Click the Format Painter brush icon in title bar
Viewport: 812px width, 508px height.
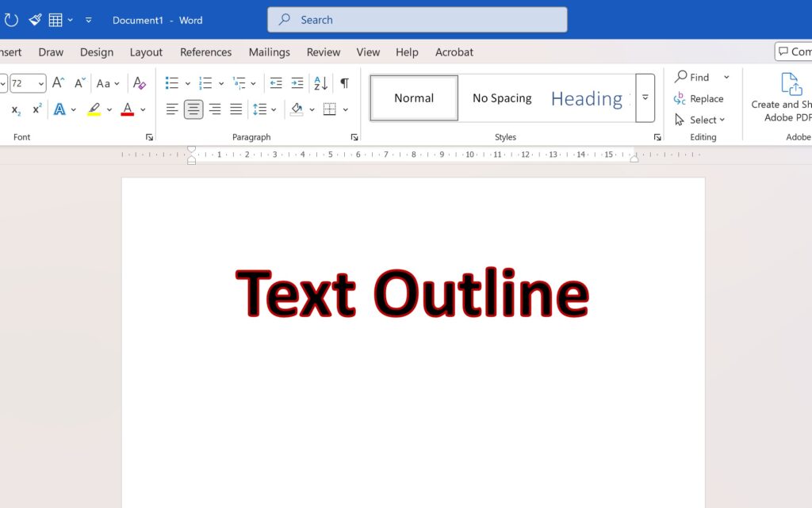click(x=35, y=20)
